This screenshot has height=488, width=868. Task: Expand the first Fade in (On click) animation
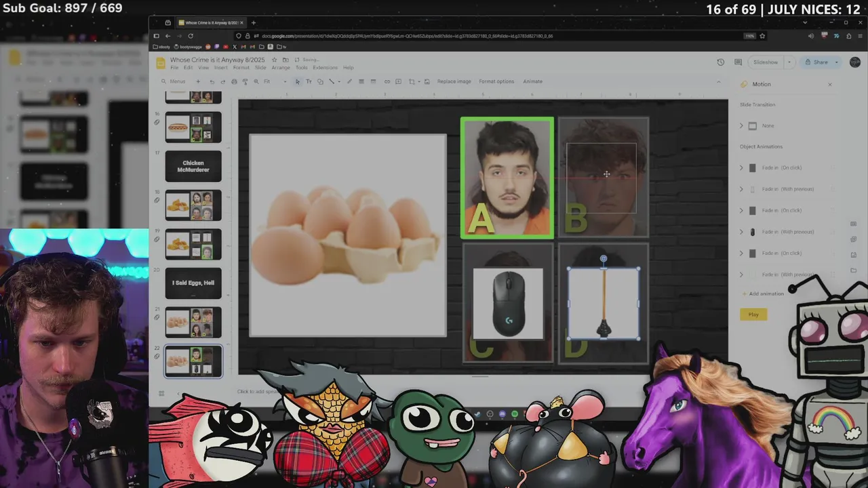741,167
